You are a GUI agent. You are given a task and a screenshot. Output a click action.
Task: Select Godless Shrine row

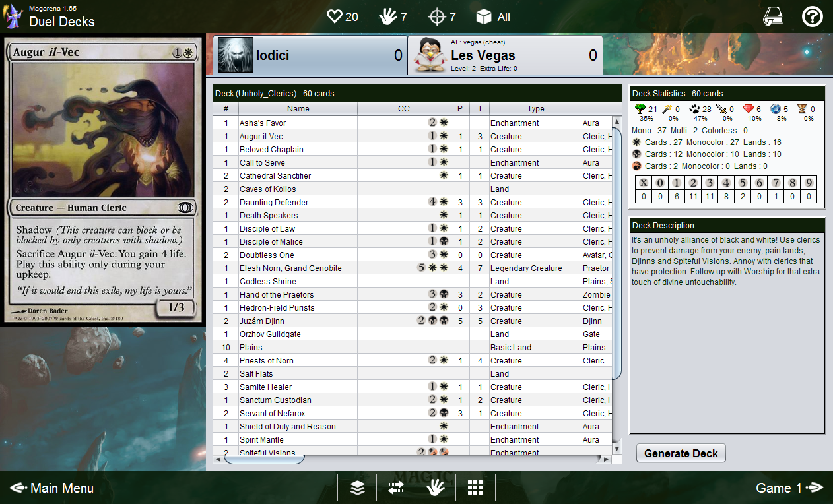pyautogui.click(x=413, y=281)
